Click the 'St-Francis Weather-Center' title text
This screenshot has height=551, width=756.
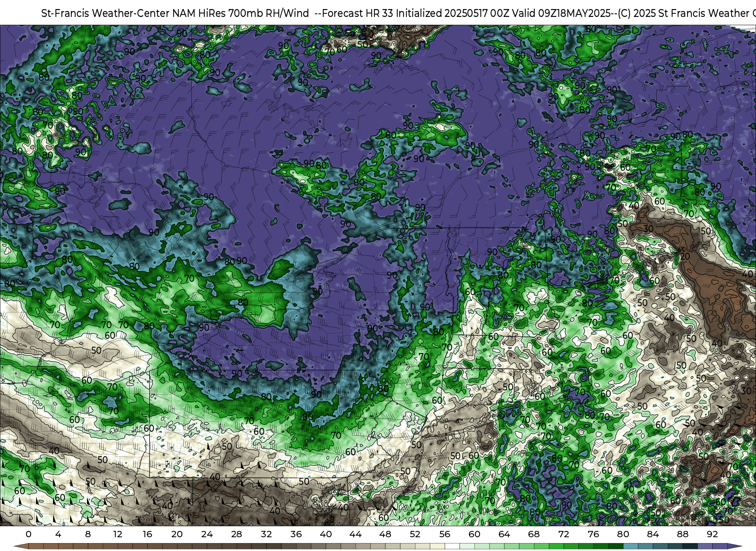coord(106,13)
